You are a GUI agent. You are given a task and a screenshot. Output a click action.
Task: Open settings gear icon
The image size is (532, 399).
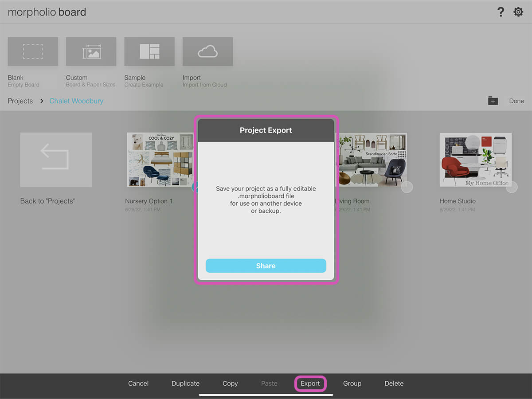tap(518, 12)
